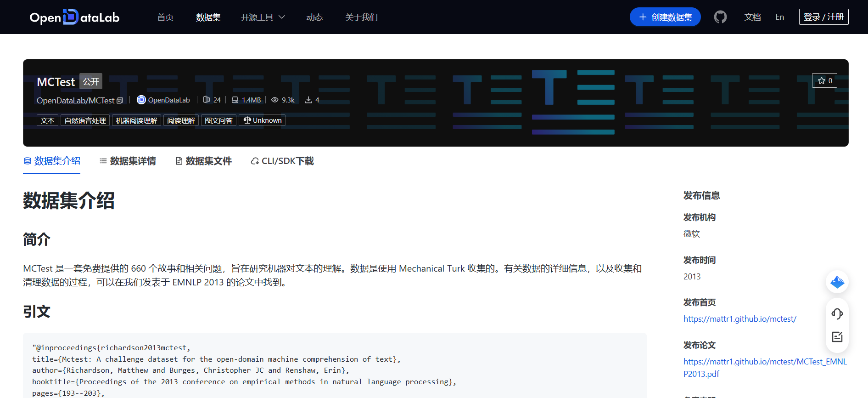The height and width of the screenshot is (398, 868).
Task: Click the 公开 visibility badge
Action: pos(91,81)
